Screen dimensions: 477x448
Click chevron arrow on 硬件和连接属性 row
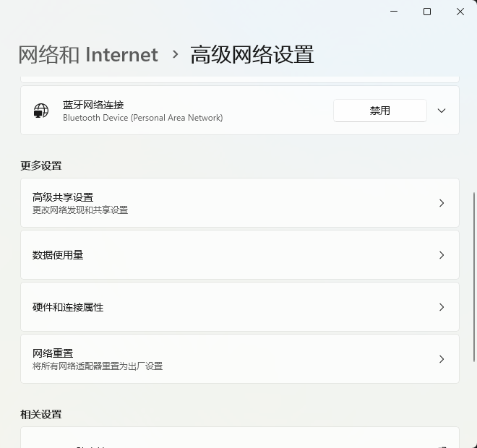click(x=442, y=307)
